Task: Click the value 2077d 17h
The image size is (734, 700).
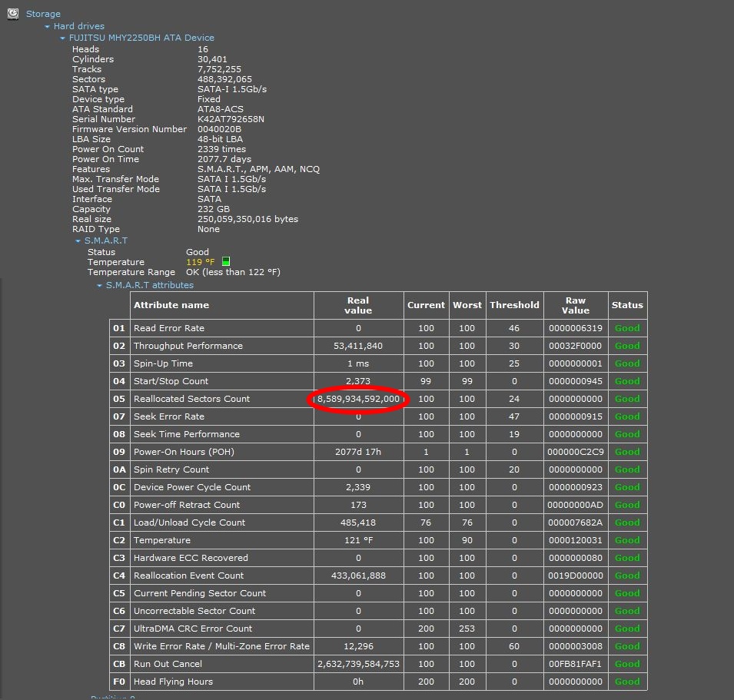Action: (x=358, y=452)
